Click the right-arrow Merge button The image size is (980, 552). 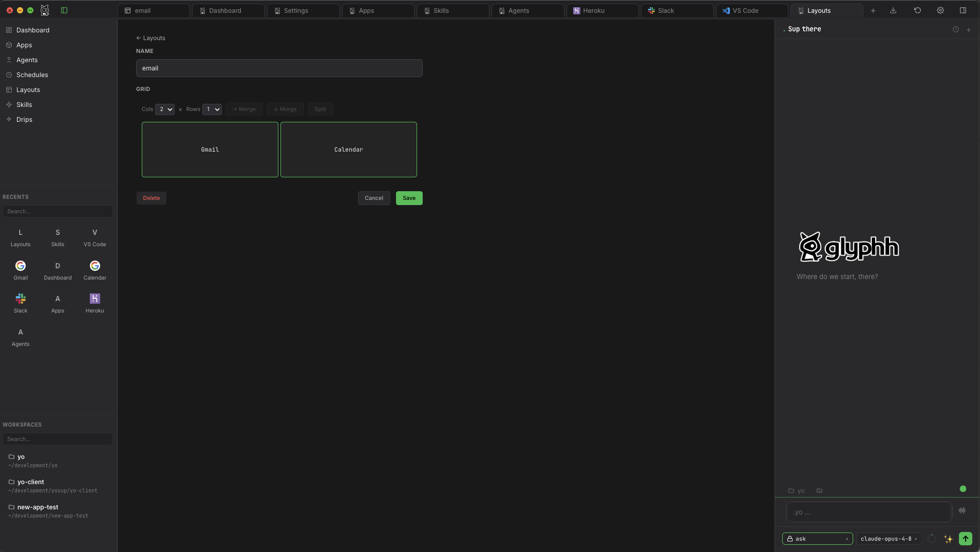pos(244,109)
